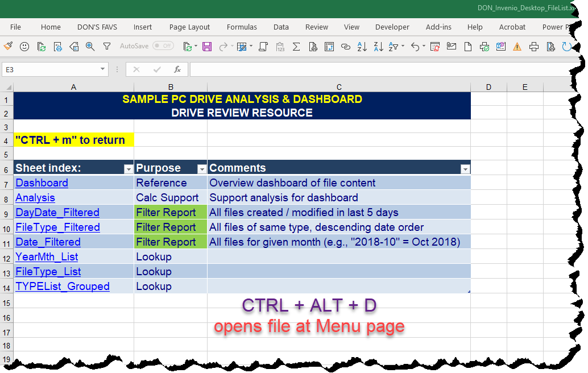Image resolution: width=588 pixels, height=373 pixels.
Task: Select the Format Painter icon
Action: pyautogui.click(x=9, y=47)
